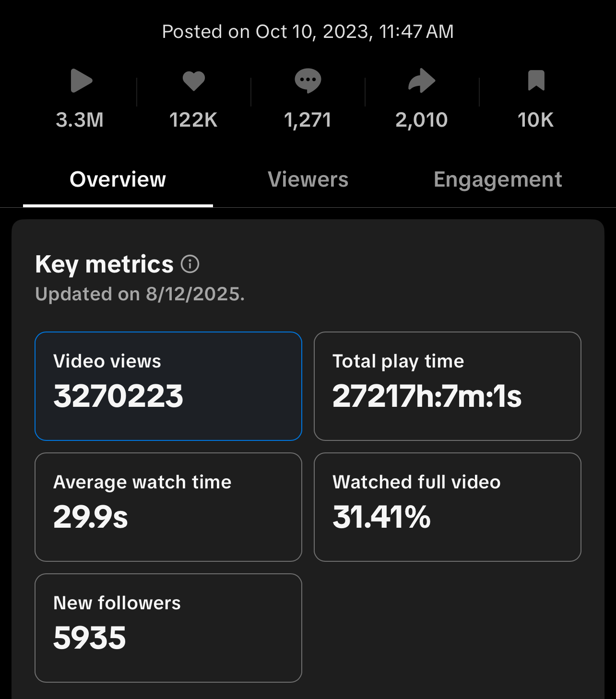The width and height of the screenshot is (616, 699).
Task: Tap the 122K likes count
Action: click(x=193, y=120)
